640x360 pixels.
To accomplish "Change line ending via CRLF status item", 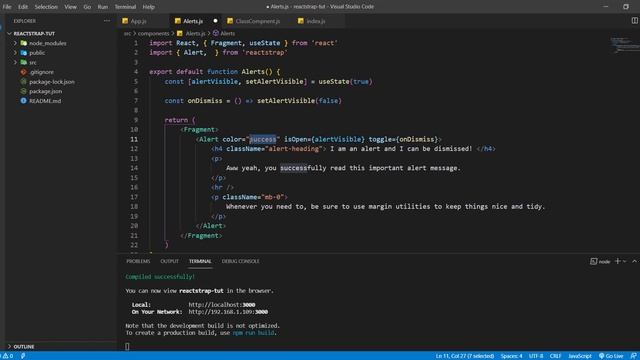I will click(x=556, y=356).
